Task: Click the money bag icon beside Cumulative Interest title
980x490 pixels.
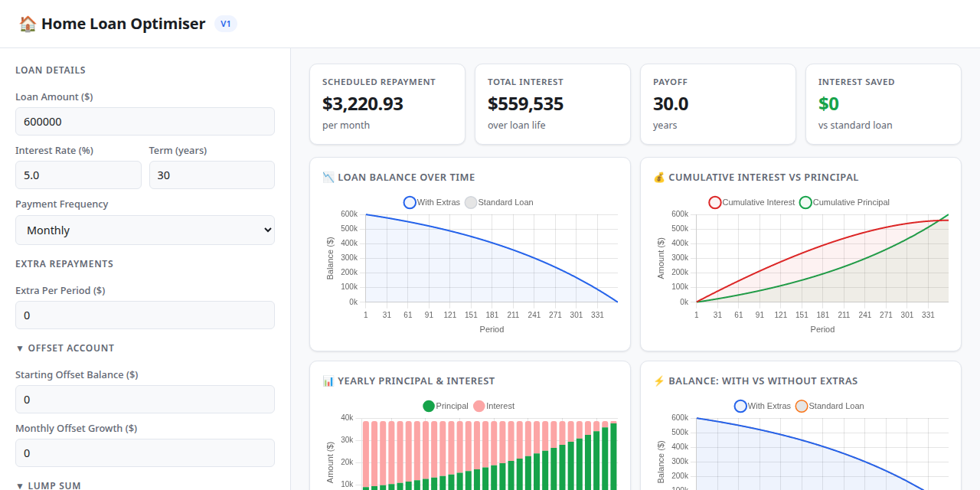Action: (x=659, y=178)
